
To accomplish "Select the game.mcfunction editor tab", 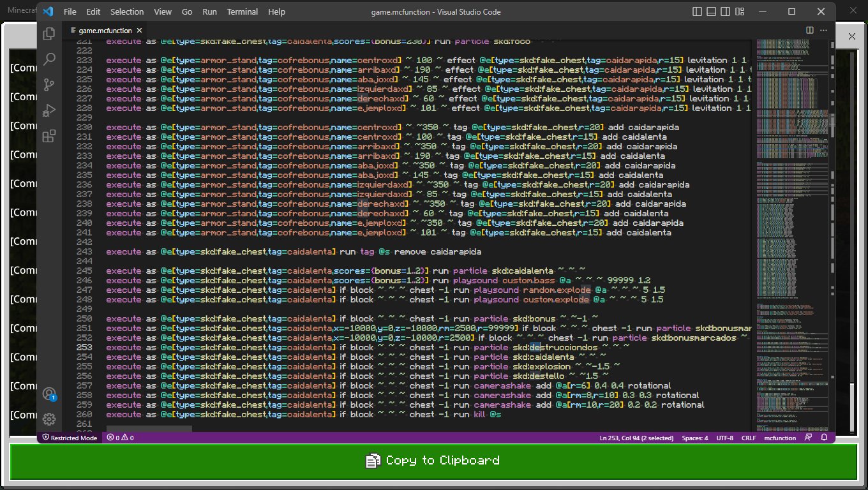I will (x=105, y=30).
